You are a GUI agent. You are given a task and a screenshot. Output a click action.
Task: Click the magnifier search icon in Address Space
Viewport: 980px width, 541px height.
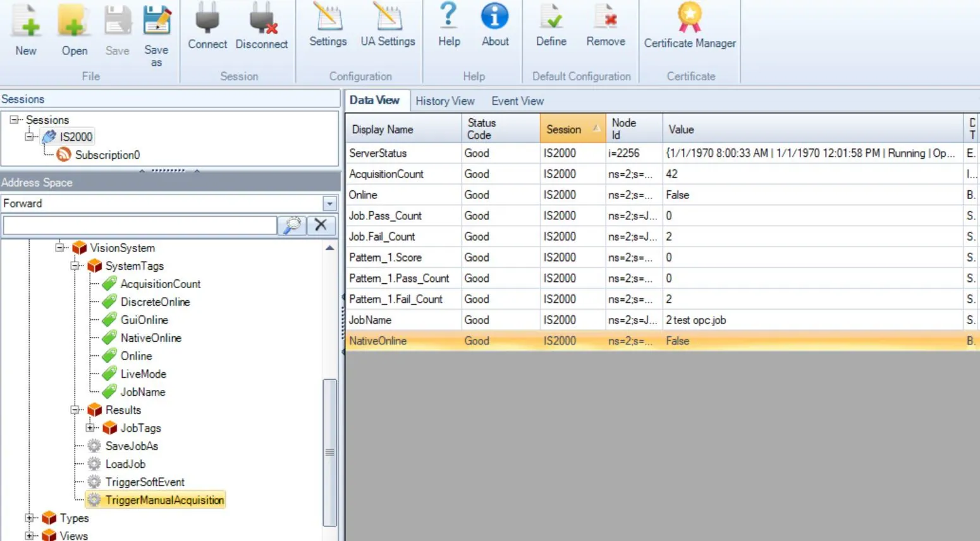[292, 225]
